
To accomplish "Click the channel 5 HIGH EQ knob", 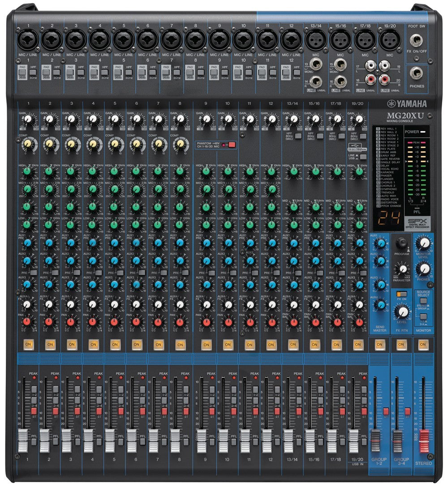I will click(x=115, y=171).
